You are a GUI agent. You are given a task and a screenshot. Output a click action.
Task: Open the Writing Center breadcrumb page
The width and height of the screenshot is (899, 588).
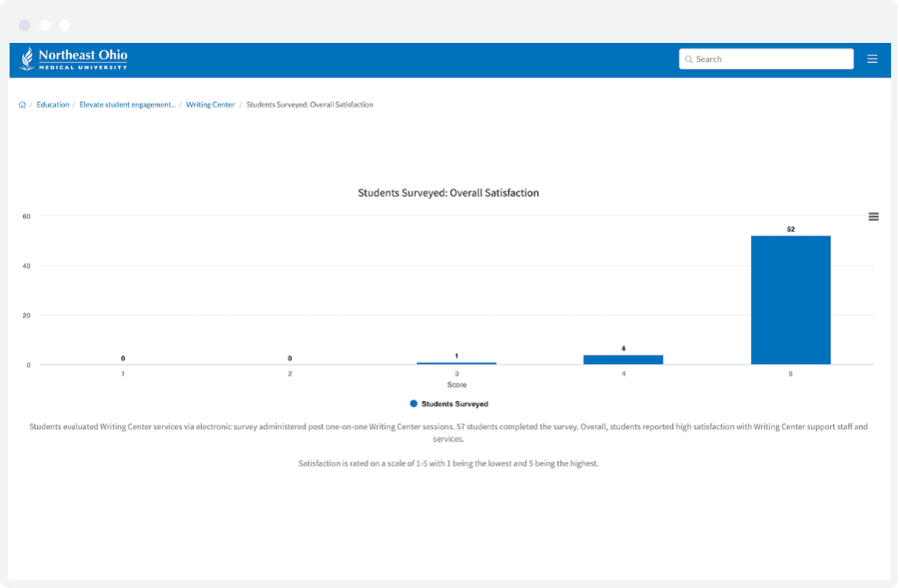(210, 104)
